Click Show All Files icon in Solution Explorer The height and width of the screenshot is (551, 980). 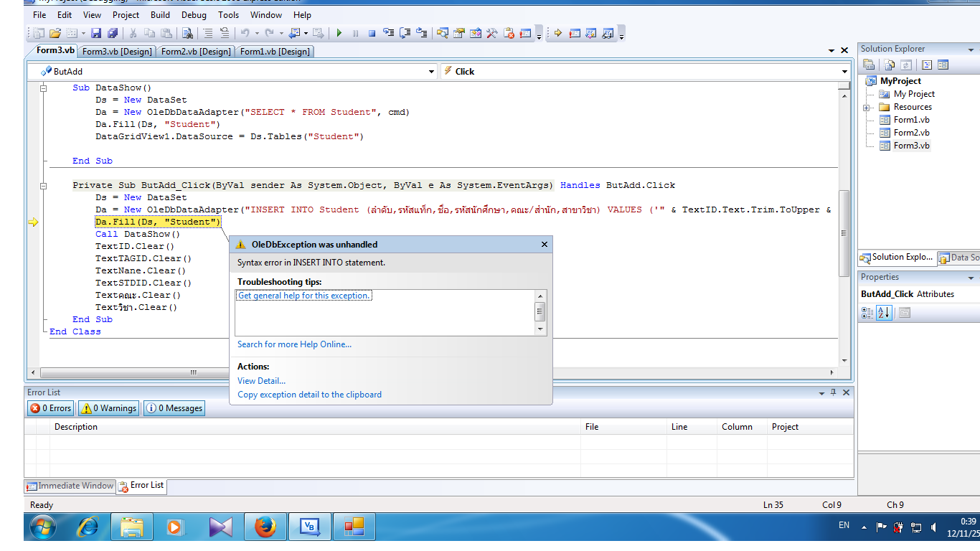889,65
